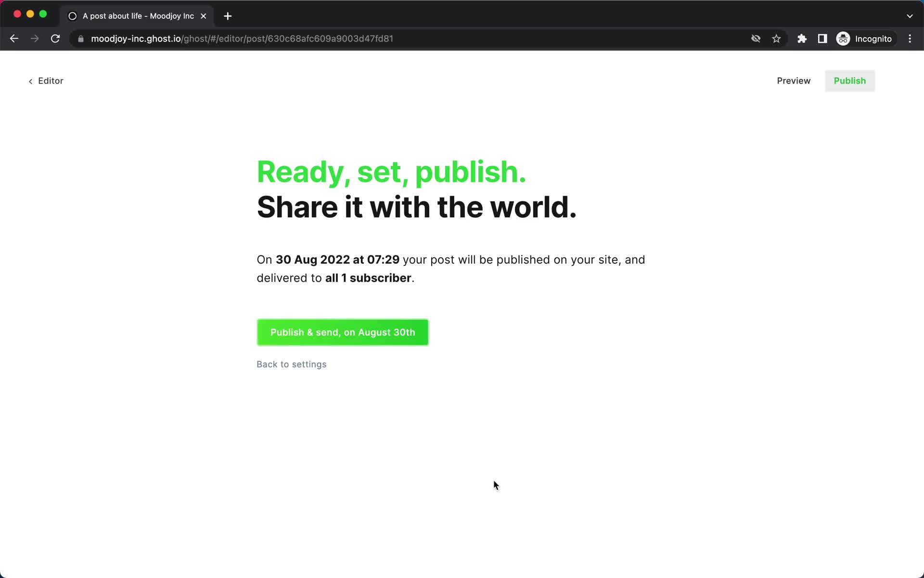Click the Extensions puzzle piece icon
The height and width of the screenshot is (578, 924).
tap(802, 39)
